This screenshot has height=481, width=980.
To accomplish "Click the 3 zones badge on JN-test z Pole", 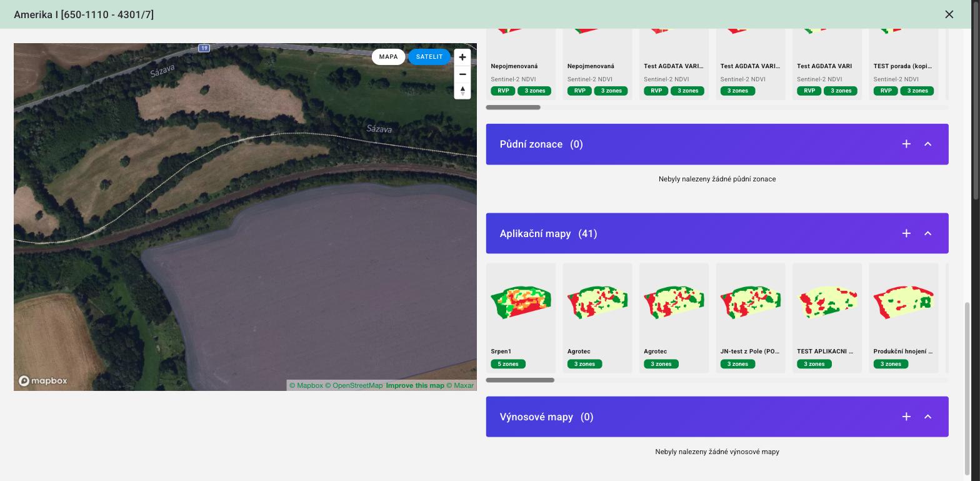I will (737, 364).
